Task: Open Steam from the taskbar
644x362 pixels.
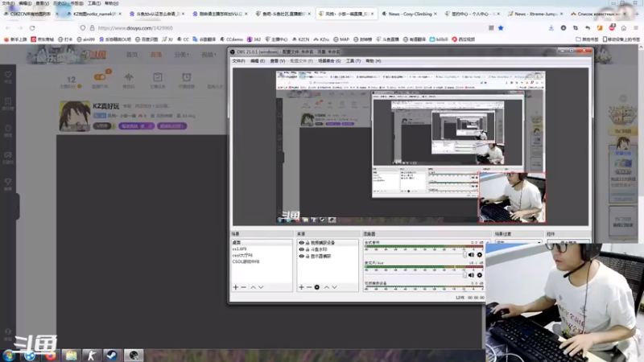Action: click(x=112, y=356)
